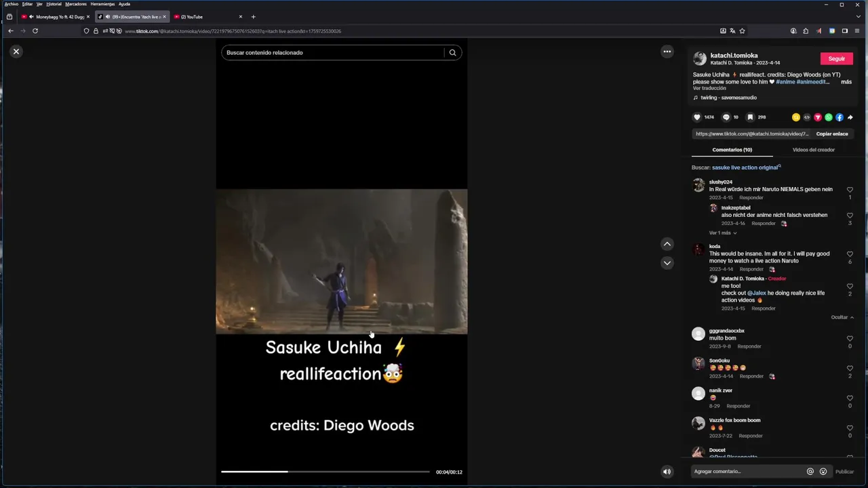Click Buscar contenido relacionado search field
The height and width of the screenshot is (488, 868).
click(334, 52)
